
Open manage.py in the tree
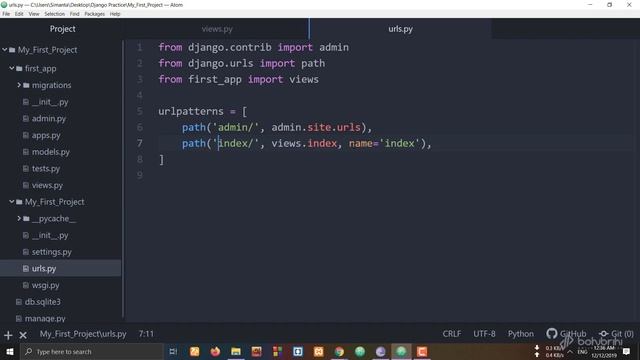click(45, 318)
